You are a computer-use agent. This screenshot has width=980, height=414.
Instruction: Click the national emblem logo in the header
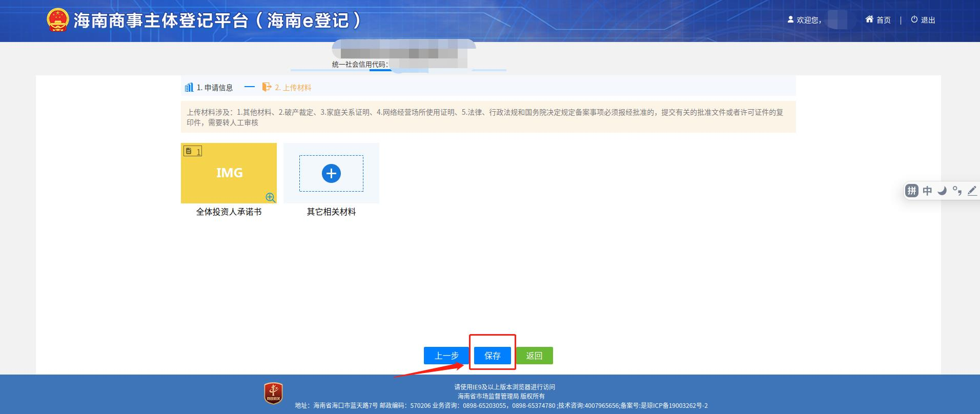[x=58, y=20]
